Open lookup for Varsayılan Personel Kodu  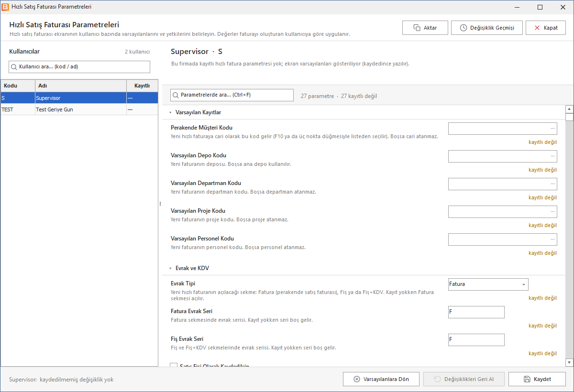[553, 240]
